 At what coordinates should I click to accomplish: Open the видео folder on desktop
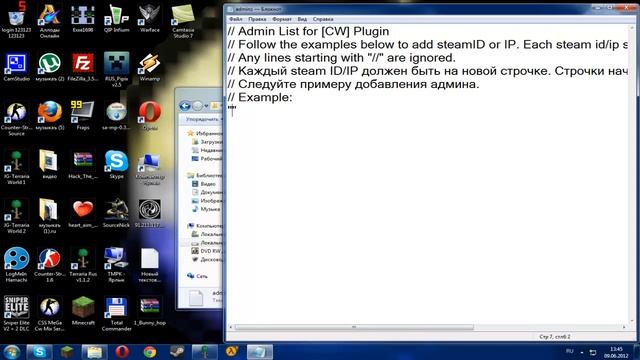click(x=49, y=164)
